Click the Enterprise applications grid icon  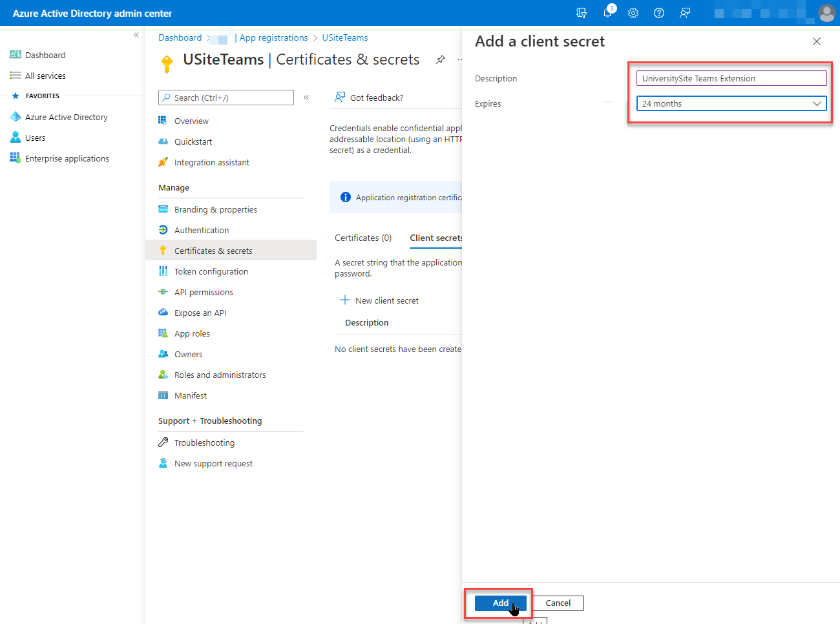coord(16,158)
